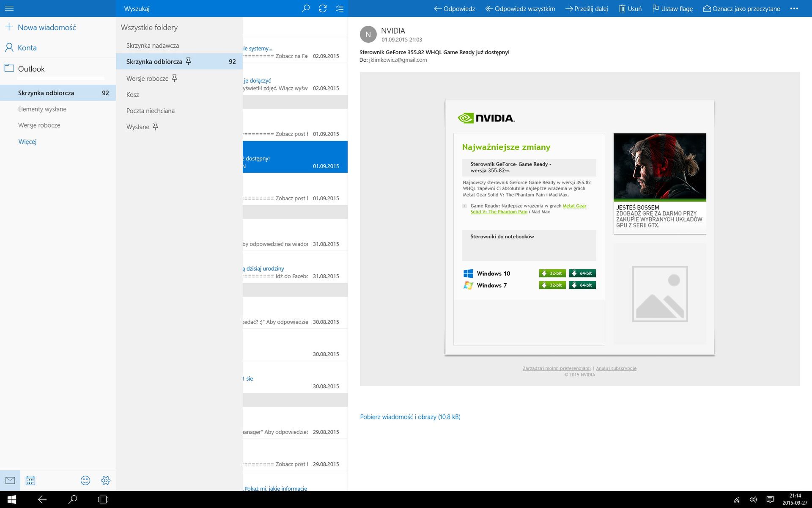Open feedback smiley icon
Image resolution: width=812 pixels, height=508 pixels.
(x=85, y=480)
